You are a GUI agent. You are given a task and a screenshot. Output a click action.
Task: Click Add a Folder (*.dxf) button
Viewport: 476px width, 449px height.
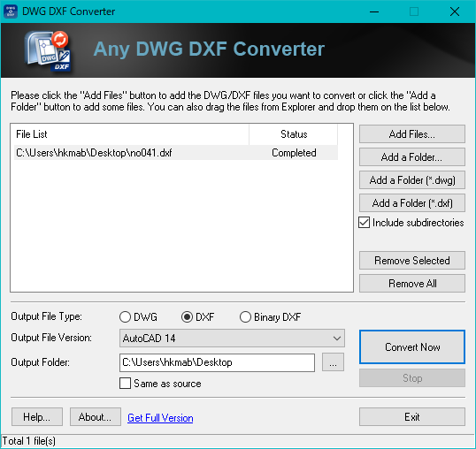tap(412, 202)
